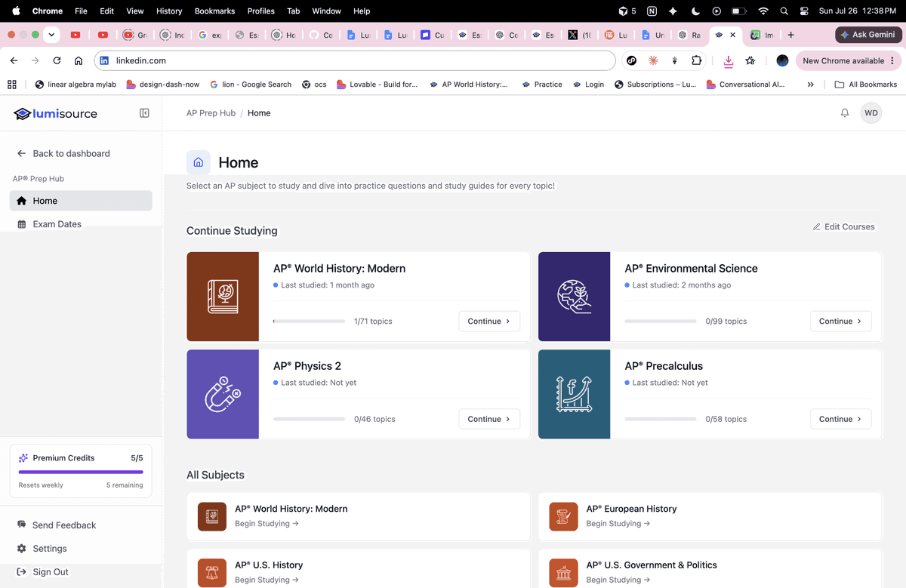Open the Wi-Fi menu bar icon
Viewport: 906px width, 588px height.
coord(763,11)
